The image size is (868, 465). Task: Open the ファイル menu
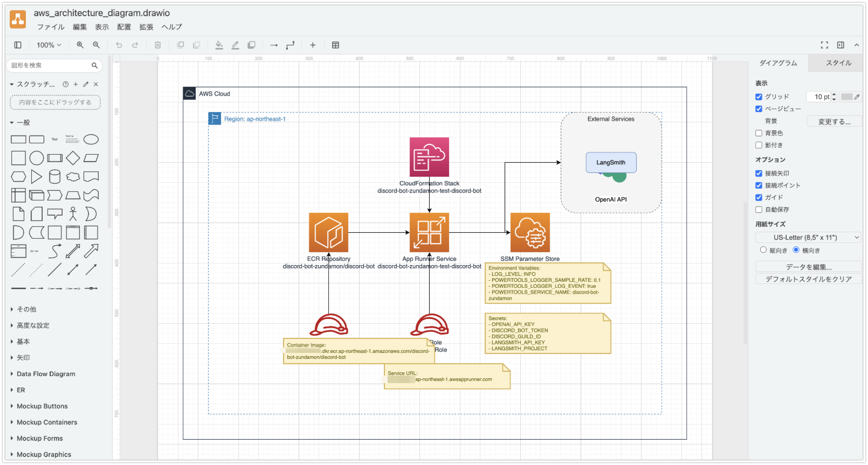[51, 27]
